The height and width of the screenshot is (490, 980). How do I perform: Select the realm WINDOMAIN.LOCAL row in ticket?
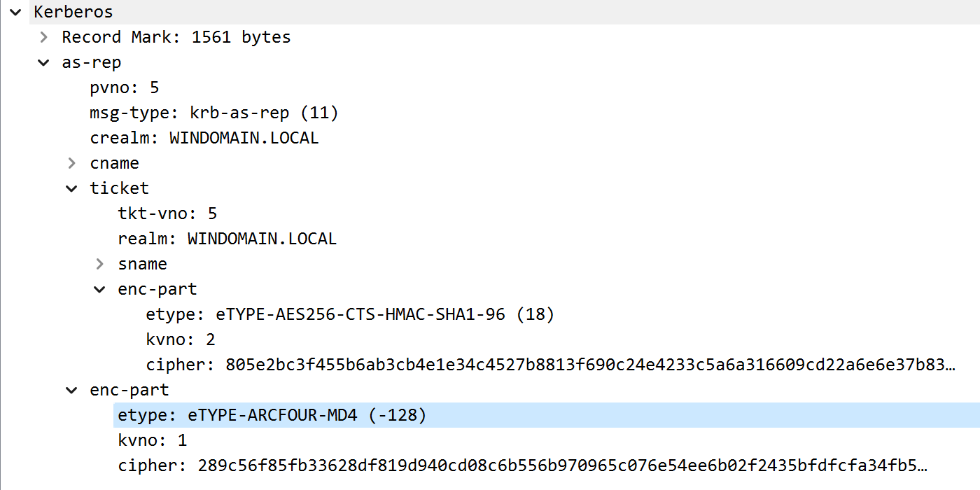(227, 239)
